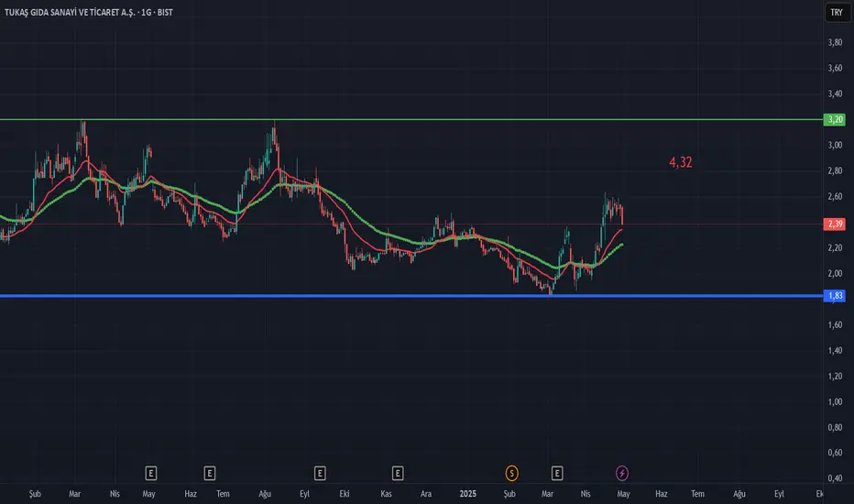
Task: Click the 2,00 price axis value
Action: (x=835, y=273)
